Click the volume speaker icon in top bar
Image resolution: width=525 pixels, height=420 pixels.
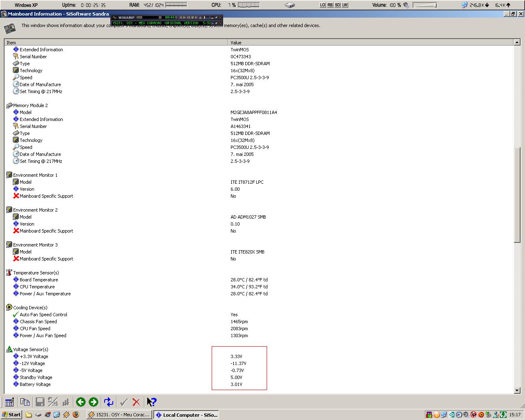pyautogui.click(x=406, y=5)
